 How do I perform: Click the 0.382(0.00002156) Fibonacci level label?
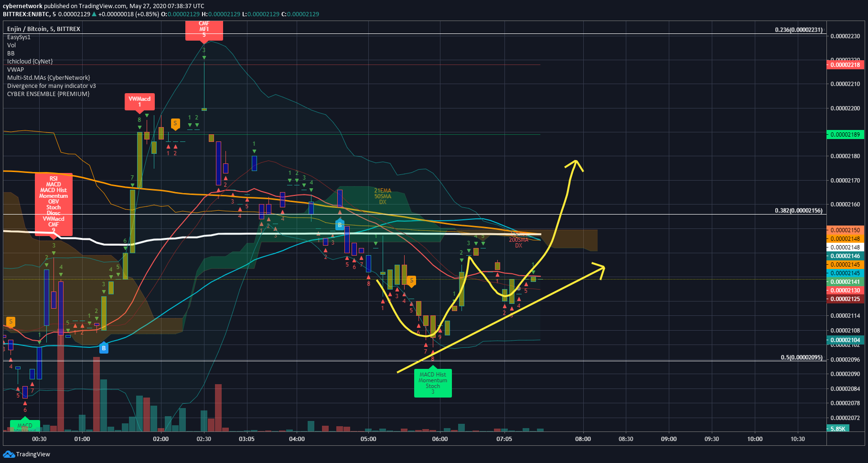click(799, 211)
